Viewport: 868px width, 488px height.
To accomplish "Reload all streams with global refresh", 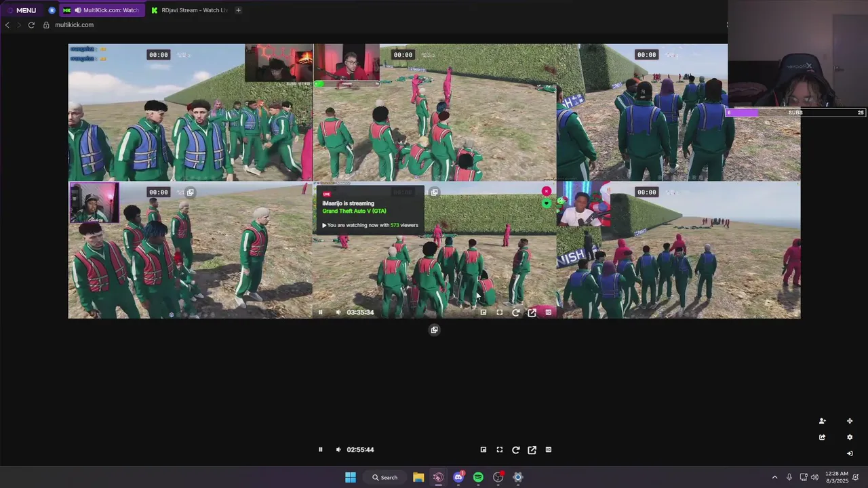I will click(516, 449).
